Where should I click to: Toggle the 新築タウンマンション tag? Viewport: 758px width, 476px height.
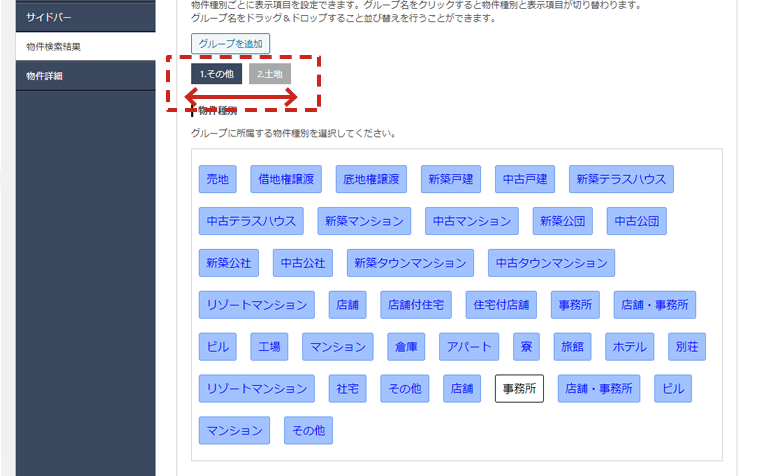[410, 263]
